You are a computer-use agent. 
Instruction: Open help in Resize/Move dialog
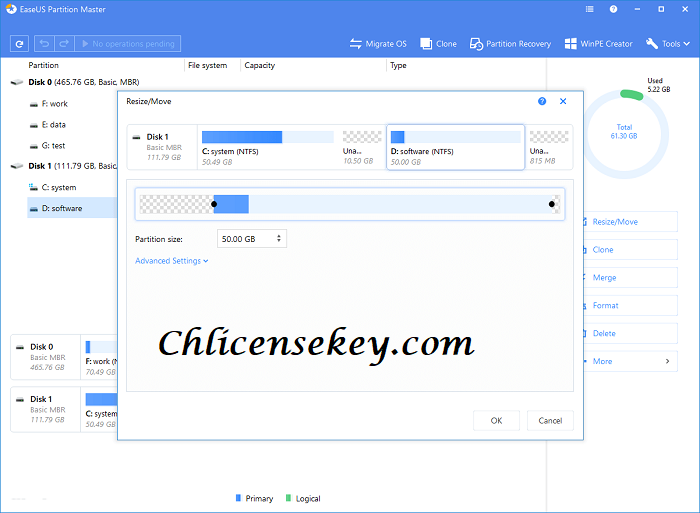click(542, 101)
